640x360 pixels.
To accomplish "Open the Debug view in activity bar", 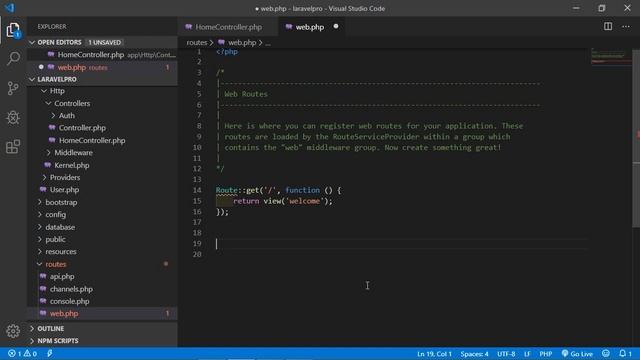I will [x=13, y=118].
